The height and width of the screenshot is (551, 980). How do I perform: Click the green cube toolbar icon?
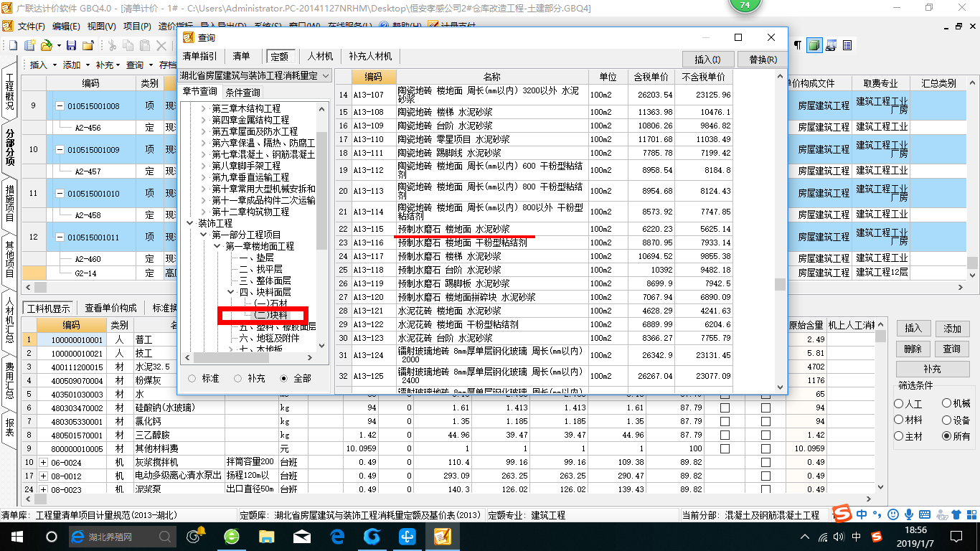coord(814,45)
